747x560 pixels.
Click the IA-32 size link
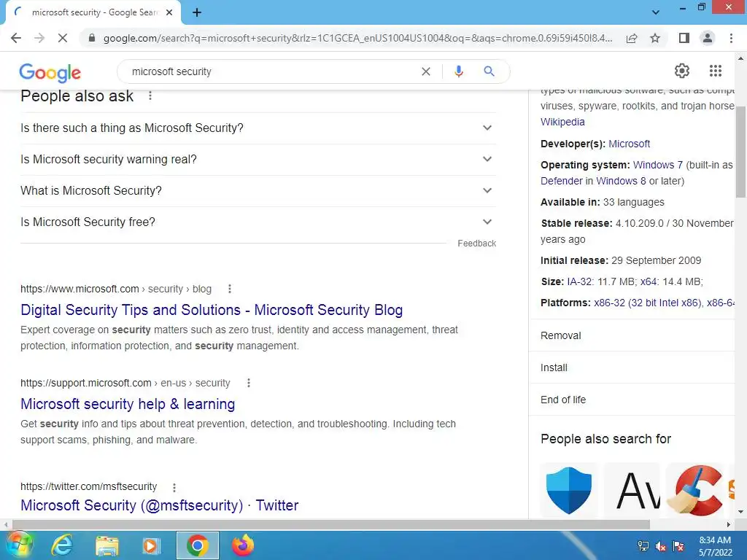(x=580, y=281)
